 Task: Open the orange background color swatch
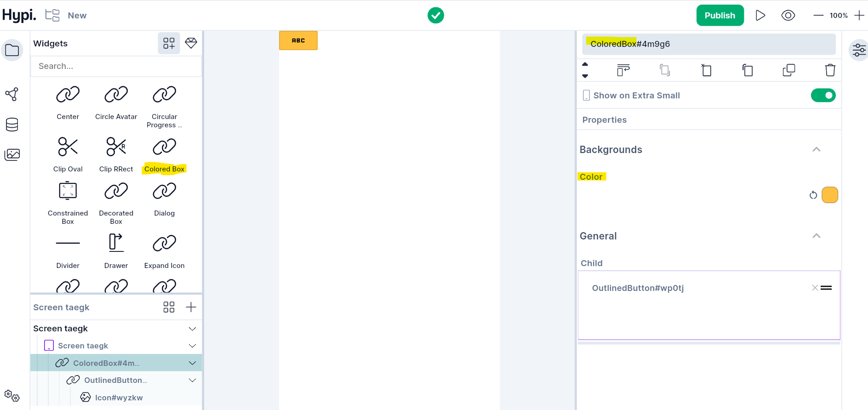coord(829,195)
